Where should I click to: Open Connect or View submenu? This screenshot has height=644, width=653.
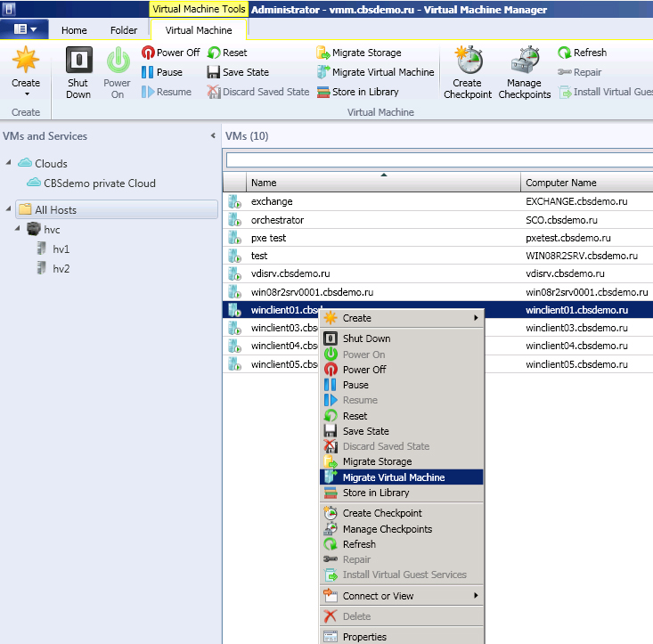(x=402, y=596)
